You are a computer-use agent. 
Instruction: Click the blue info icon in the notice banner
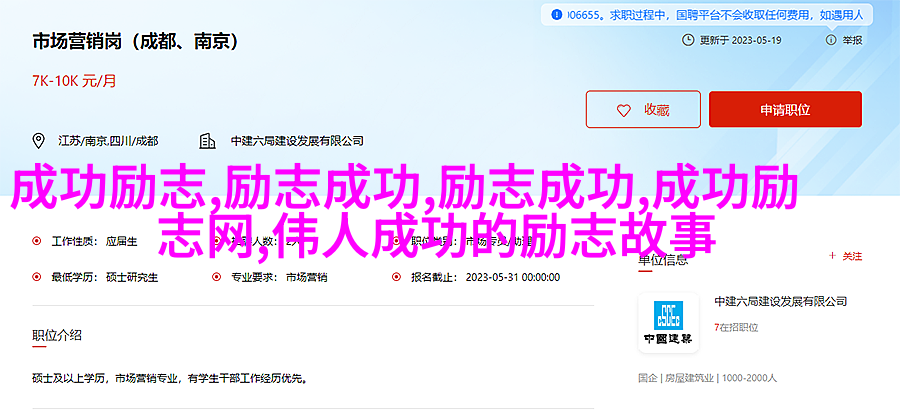pyautogui.click(x=556, y=16)
